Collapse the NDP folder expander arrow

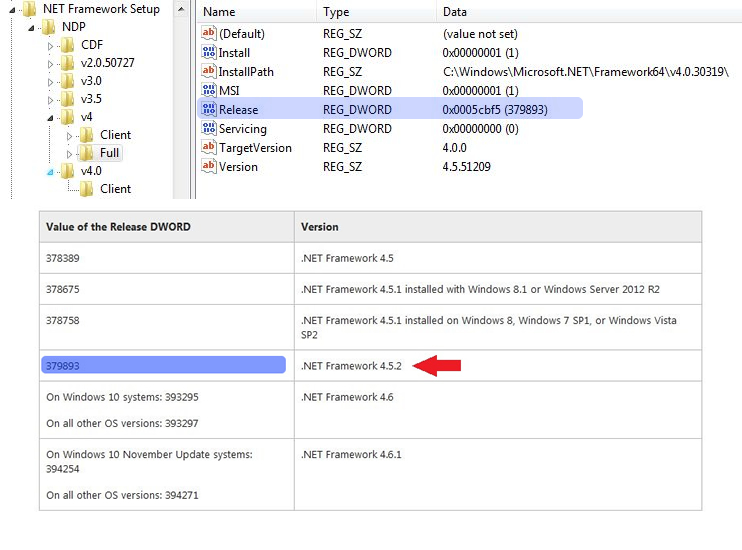click(31, 28)
